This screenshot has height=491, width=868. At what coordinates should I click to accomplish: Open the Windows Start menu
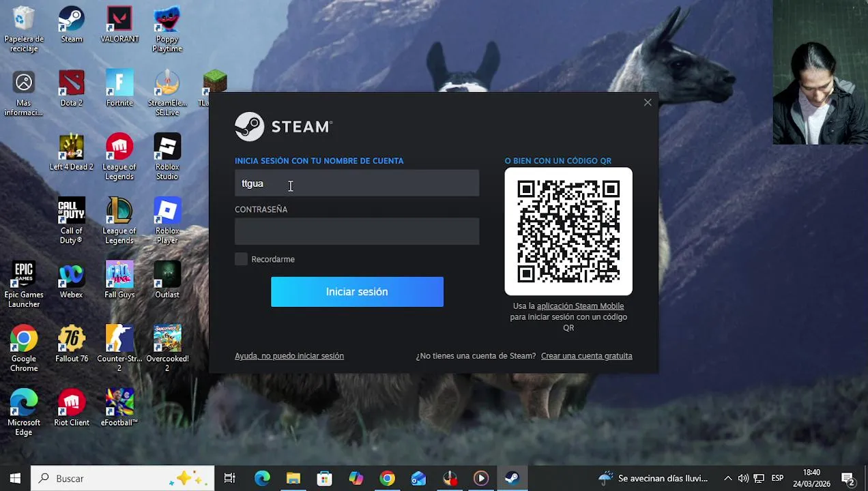15,478
